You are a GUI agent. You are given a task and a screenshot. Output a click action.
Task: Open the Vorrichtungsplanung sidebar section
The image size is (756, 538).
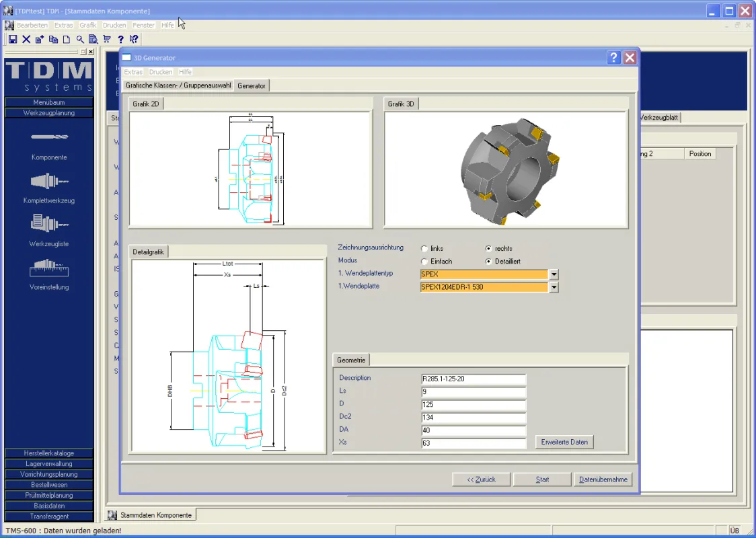[49, 474]
